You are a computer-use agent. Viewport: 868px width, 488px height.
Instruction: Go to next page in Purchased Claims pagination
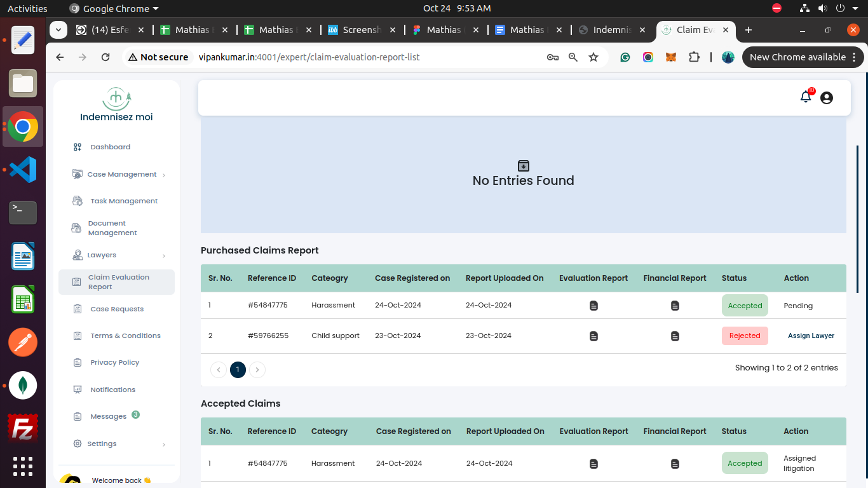click(x=257, y=370)
